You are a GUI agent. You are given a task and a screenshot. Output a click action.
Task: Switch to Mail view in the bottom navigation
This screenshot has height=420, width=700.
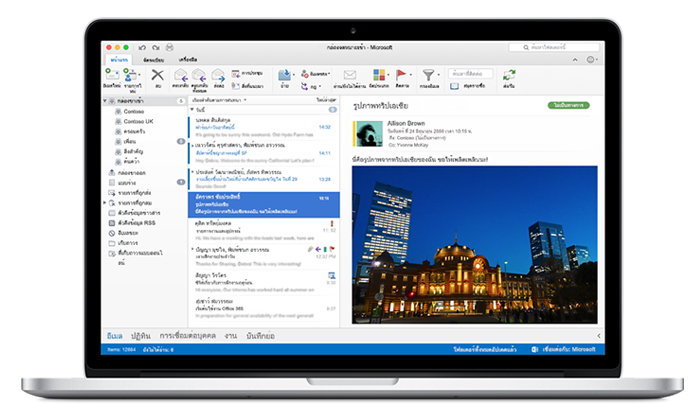[x=115, y=336]
